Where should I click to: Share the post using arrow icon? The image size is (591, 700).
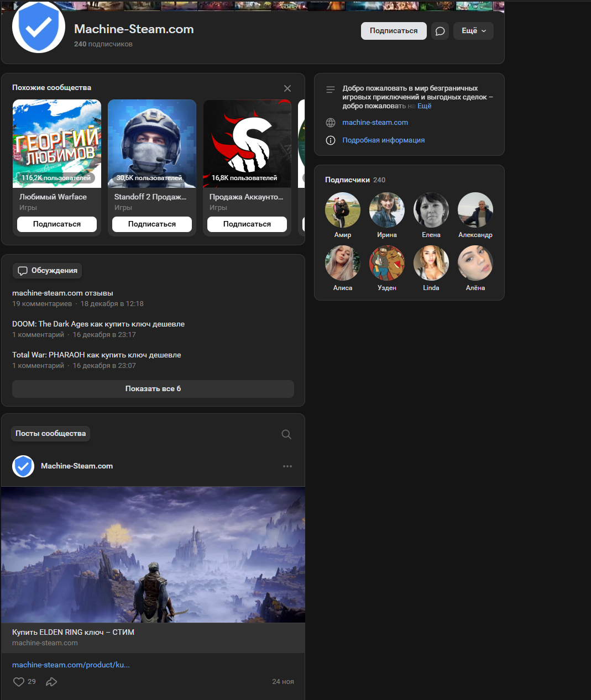51,682
